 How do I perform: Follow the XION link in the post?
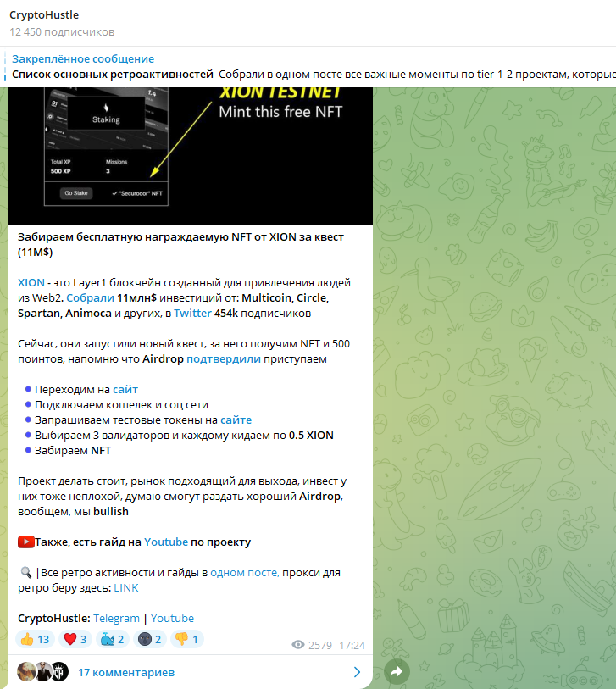click(x=31, y=282)
